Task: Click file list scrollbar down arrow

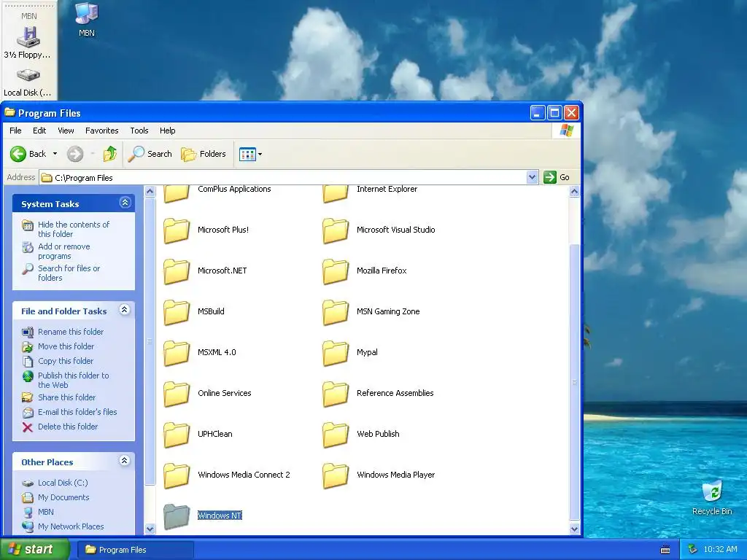Action: point(574,529)
